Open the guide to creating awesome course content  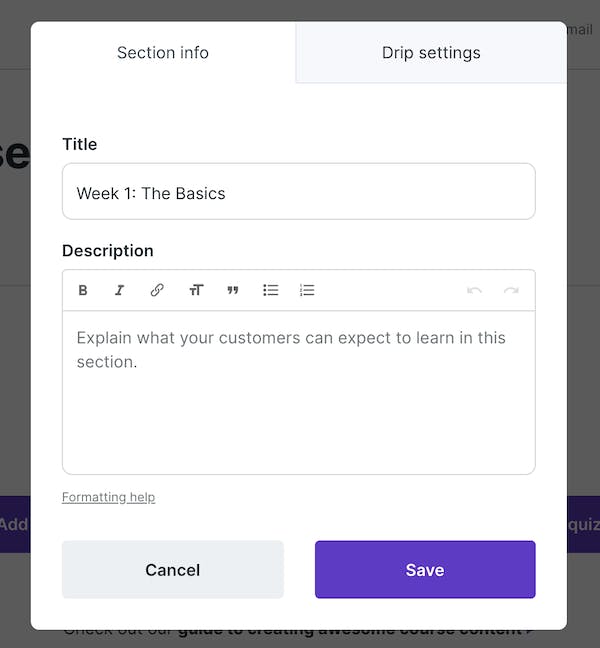click(x=355, y=632)
